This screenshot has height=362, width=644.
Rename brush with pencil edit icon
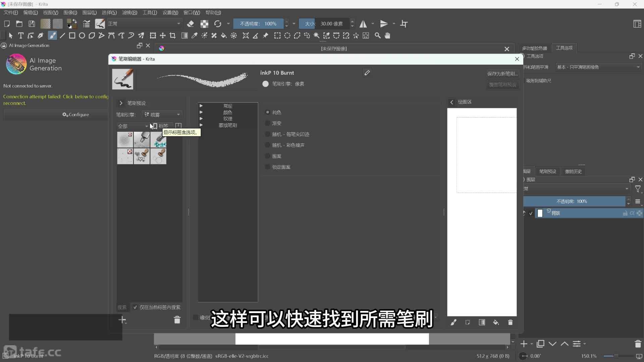click(367, 73)
